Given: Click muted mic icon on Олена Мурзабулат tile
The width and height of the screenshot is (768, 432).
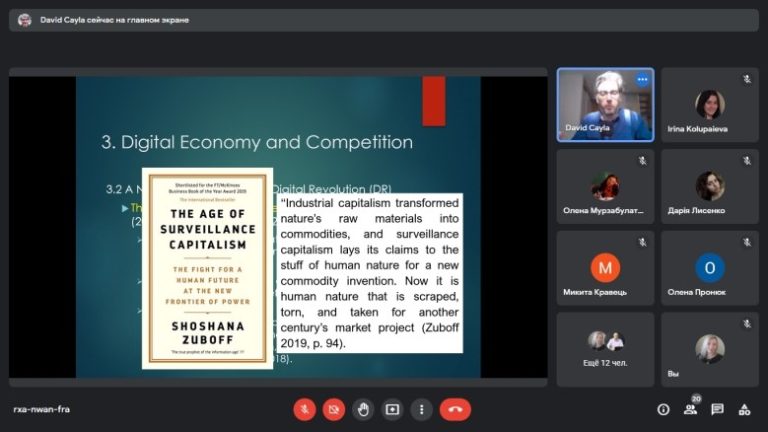Looking at the screenshot, I should 642,161.
